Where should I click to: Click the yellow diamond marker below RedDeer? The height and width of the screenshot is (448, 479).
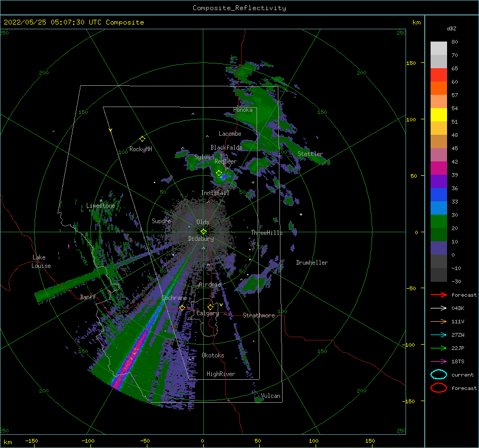[x=219, y=173]
